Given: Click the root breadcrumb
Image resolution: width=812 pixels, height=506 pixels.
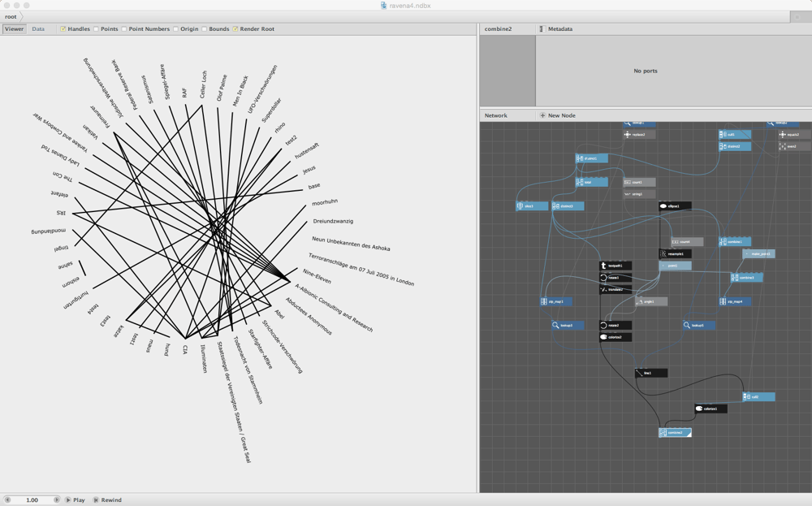Looking at the screenshot, I should pyautogui.click(x=11, y=16).
